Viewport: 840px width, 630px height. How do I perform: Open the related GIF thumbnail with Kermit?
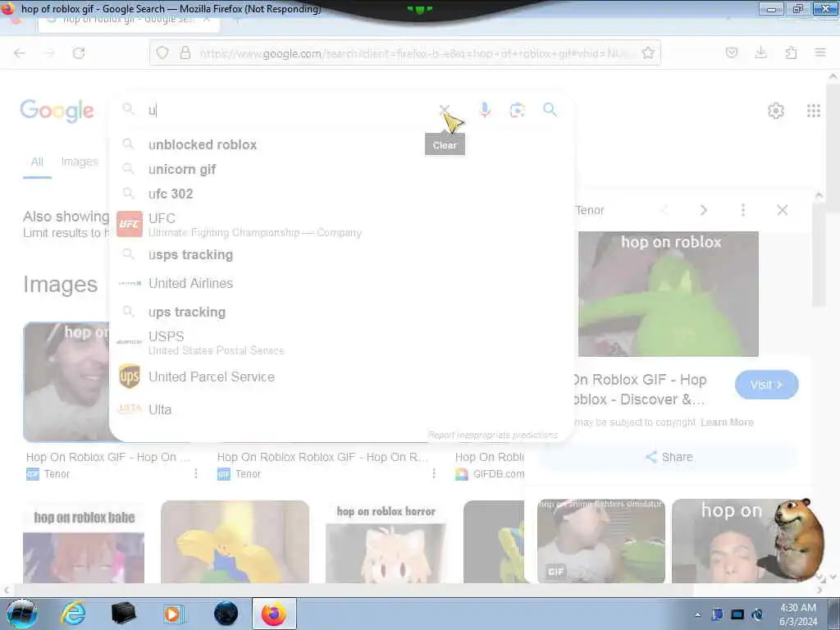[601, 541]
